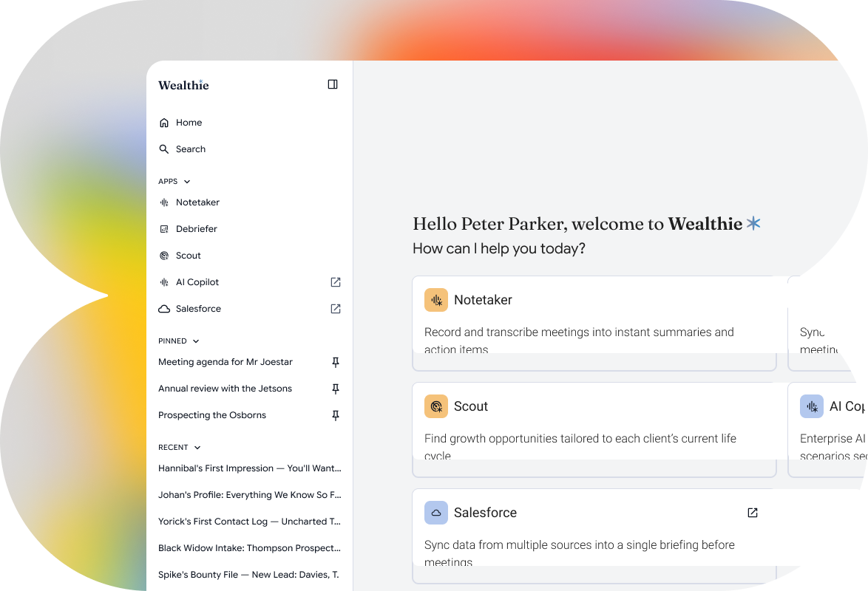This screenshot has width=868, height=591.
Task: Select the Scout card title
Action: [470, 406]
